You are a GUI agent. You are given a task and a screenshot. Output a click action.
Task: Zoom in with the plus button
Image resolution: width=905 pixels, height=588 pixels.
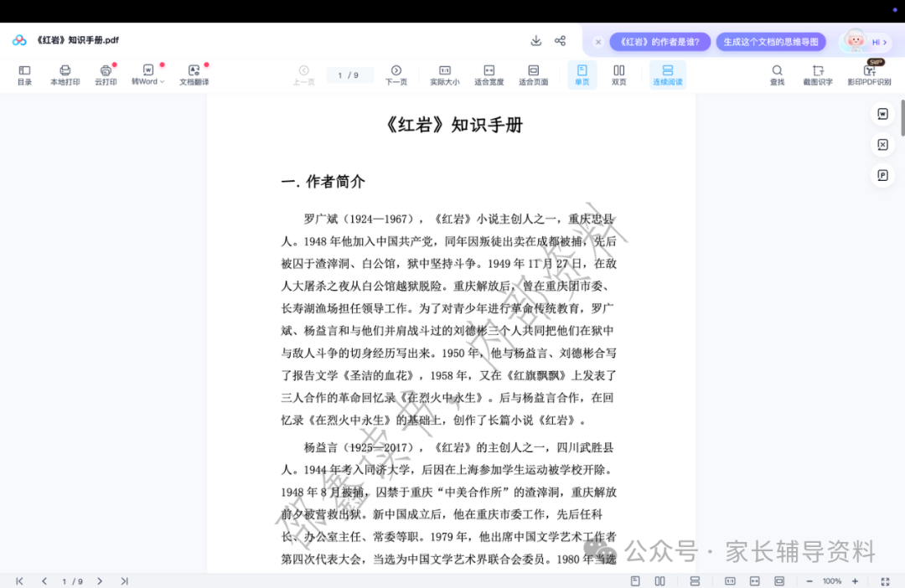[x=855, y=581]
